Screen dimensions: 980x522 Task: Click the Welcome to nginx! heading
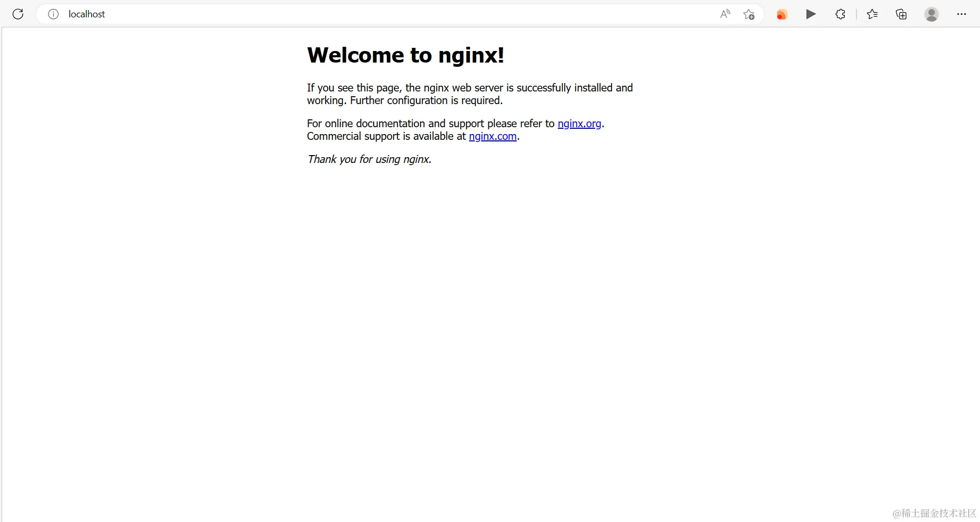coord(405,55)
